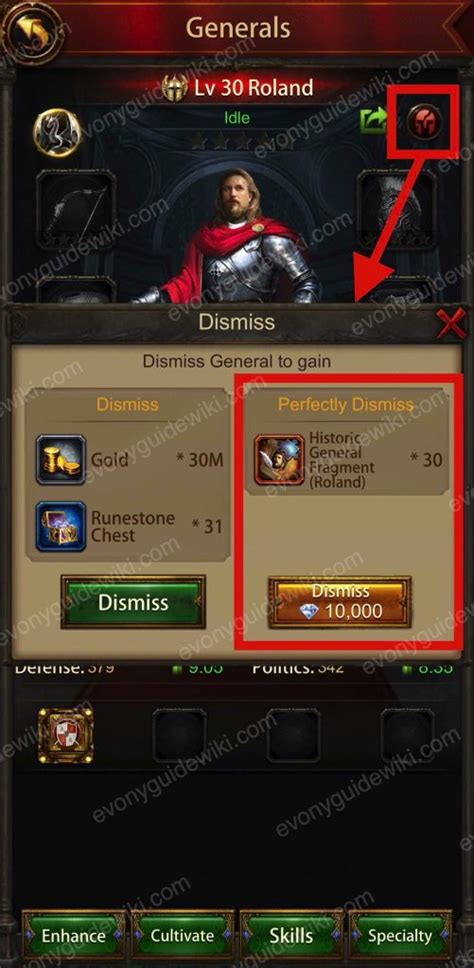Switch to the Skills tab
This screenshot has height=968, width=474.
point(291,935)
